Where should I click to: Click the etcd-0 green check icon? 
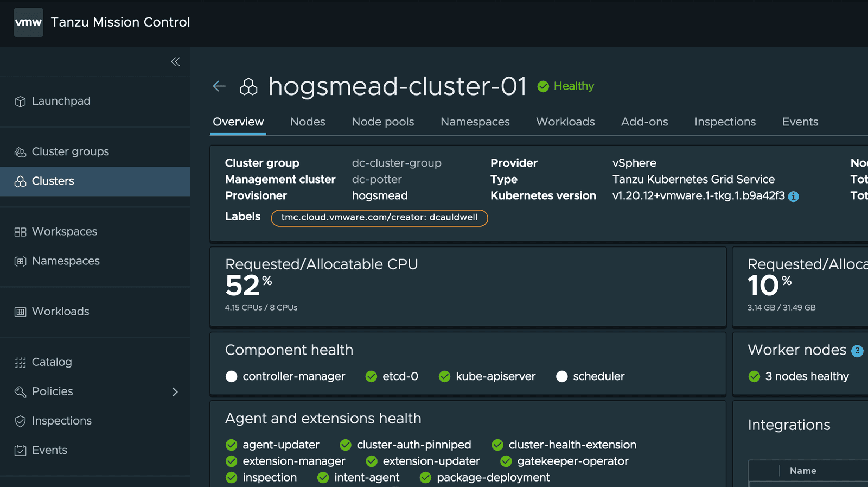tap(372, 376)
